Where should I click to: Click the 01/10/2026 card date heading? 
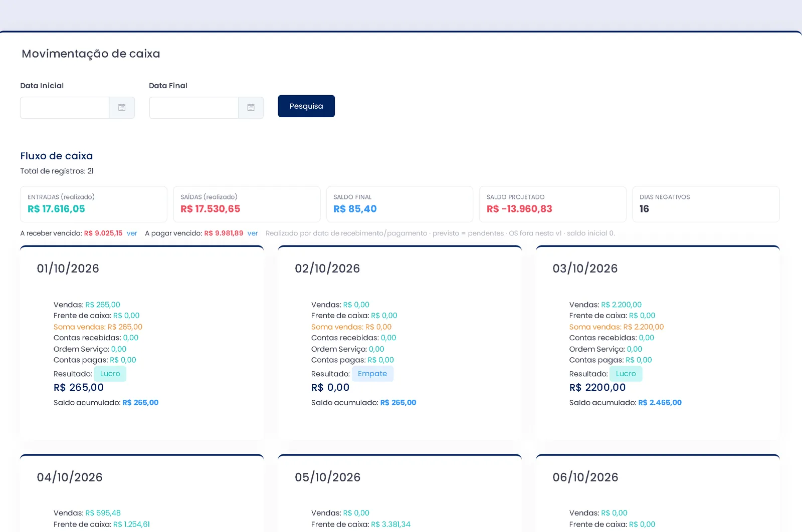coord(68,269)
